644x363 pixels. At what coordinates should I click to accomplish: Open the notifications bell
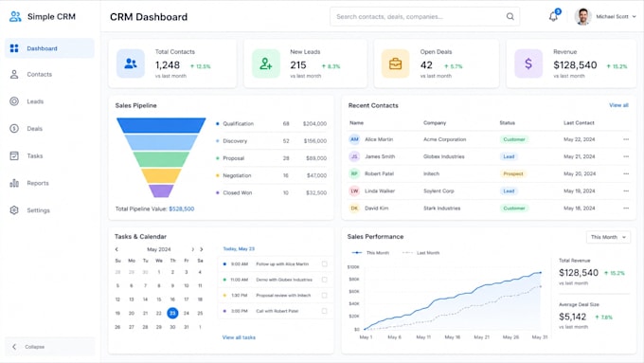coord(554,16)
